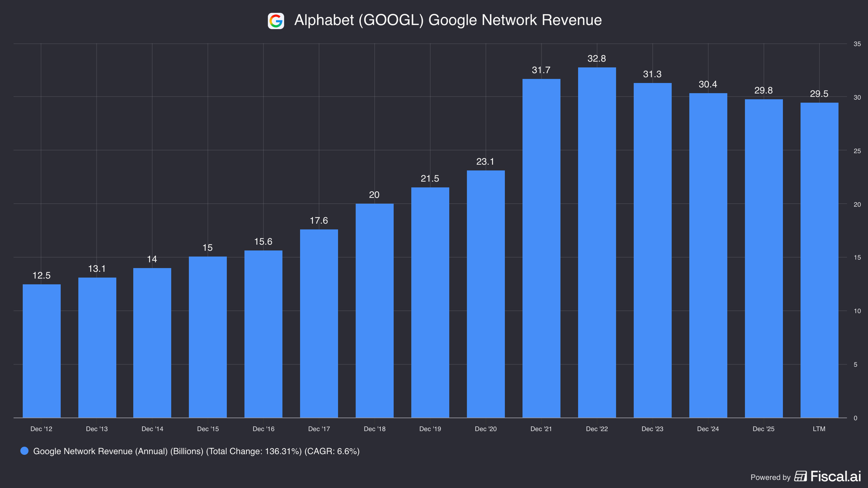
Task: Select the Dec '21 revenue bar
Action: pos(541,248)
